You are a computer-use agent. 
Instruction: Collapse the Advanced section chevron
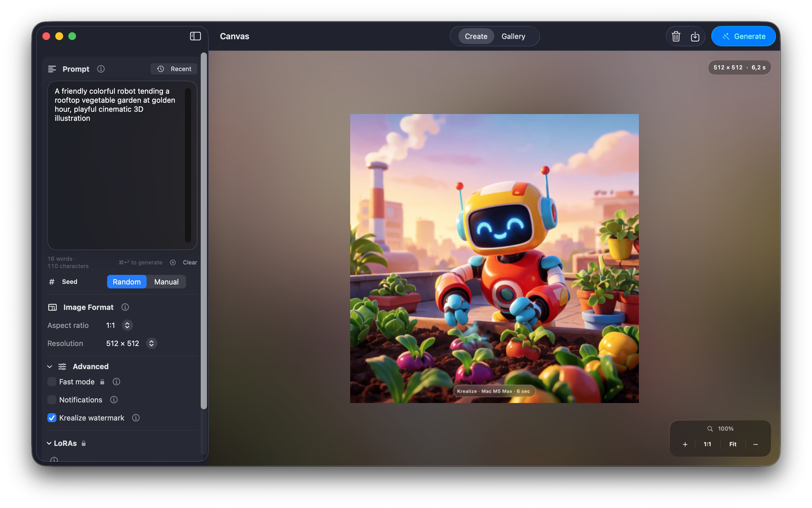[x=50, y=367]
